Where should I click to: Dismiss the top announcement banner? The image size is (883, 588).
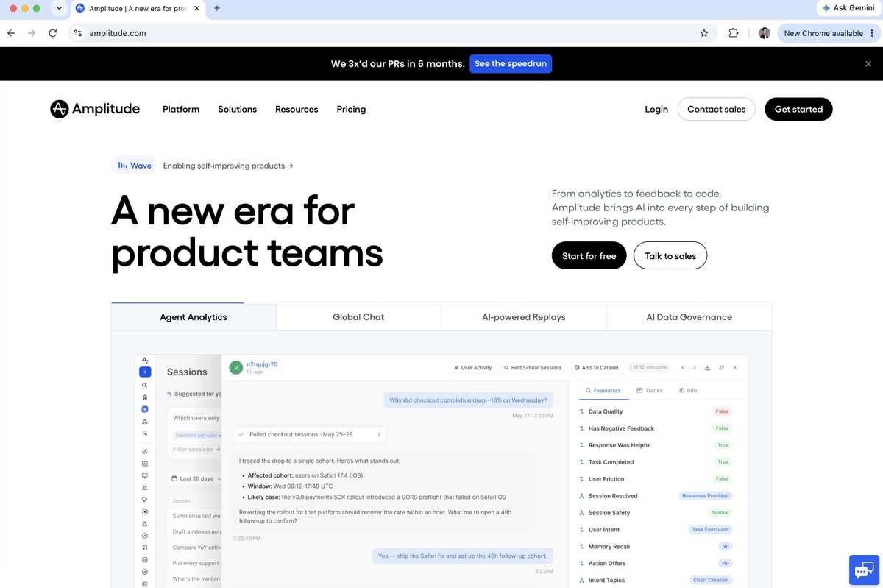tap(868, 64)
